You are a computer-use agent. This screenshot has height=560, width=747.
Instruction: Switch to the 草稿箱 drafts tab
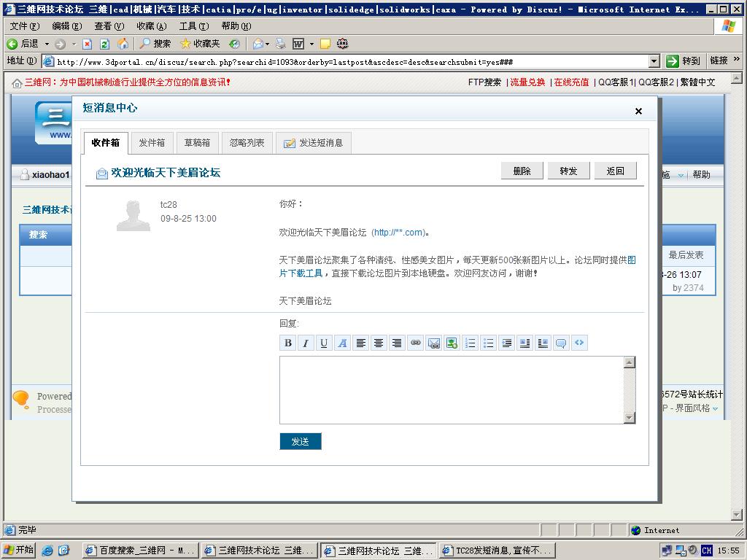(x=197, y=143)
